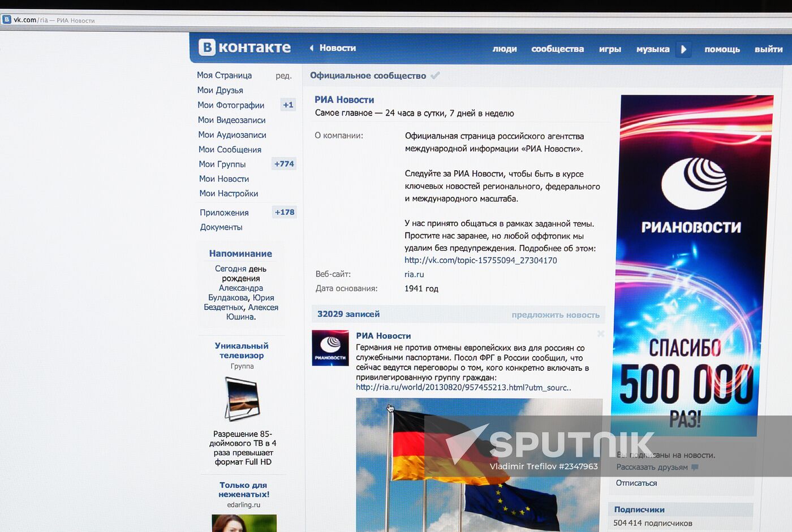
Task: Open the люди header menu item
Action: click(x=505, y=49)
